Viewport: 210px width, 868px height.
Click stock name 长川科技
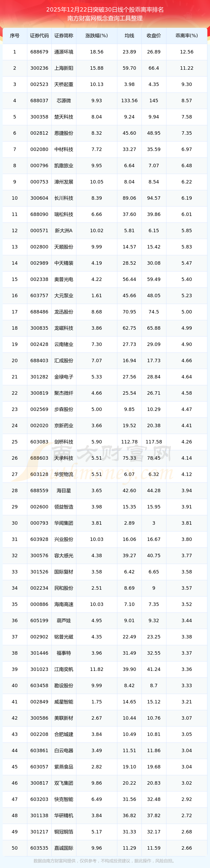[x=64, y=198]
